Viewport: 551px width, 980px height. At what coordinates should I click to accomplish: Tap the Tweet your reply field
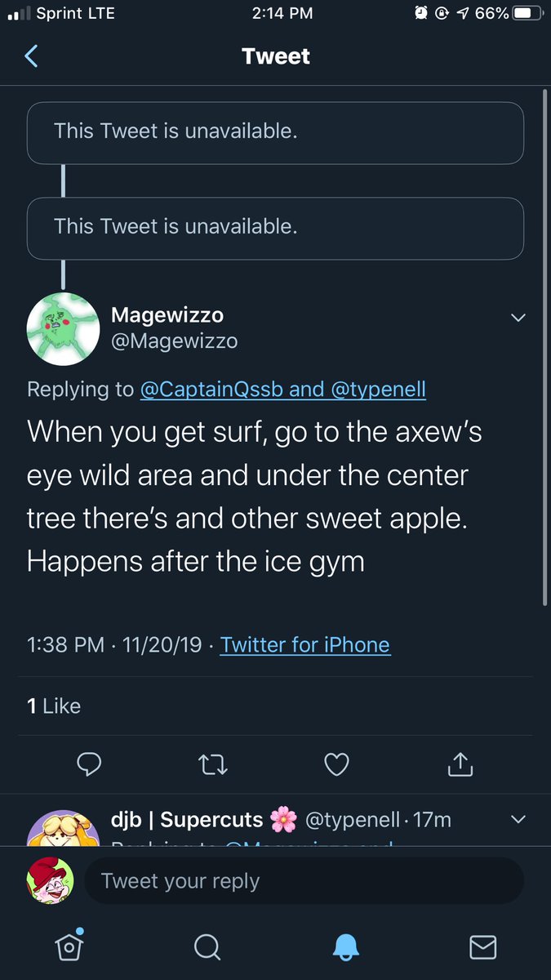coord(302,880)
